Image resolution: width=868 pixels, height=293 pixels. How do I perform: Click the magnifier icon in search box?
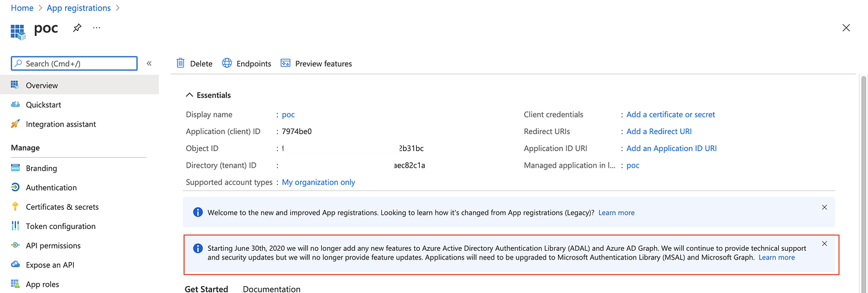[x=19, y=63]
